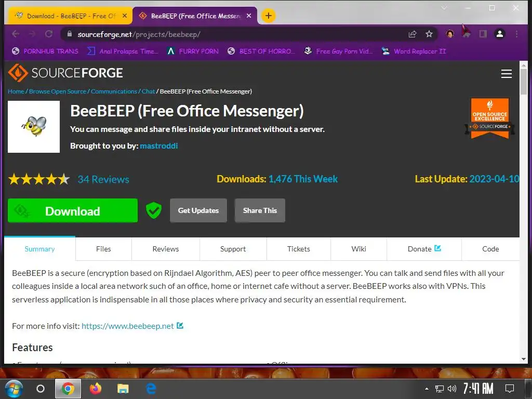This screenshot has height=399, width=532.
Task: Switch to the Reviews tab
Action: point(166,249)
